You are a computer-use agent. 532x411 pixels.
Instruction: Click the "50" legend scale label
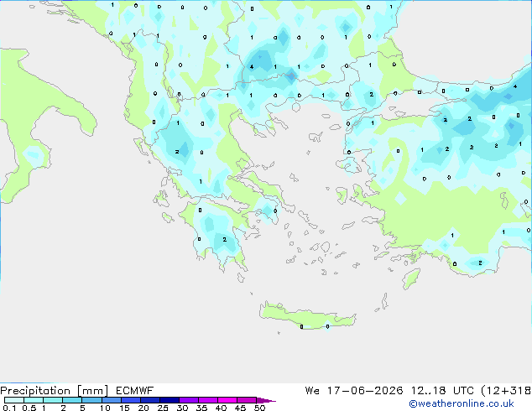click(x=259, y=408)
